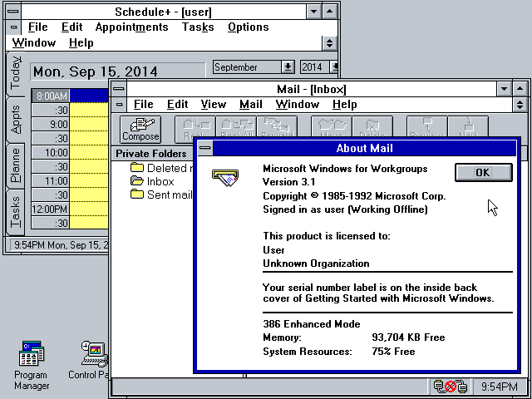Click the restore arrows on Schedule+ menu bar
Screen dimensions: 532x399
329,43
